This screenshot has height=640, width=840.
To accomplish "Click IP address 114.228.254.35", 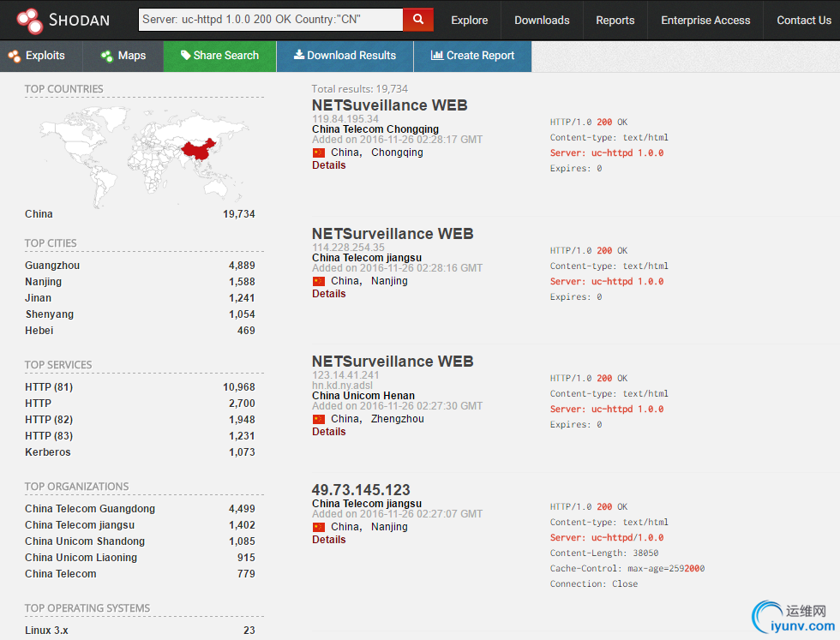I will click(348, 248).
